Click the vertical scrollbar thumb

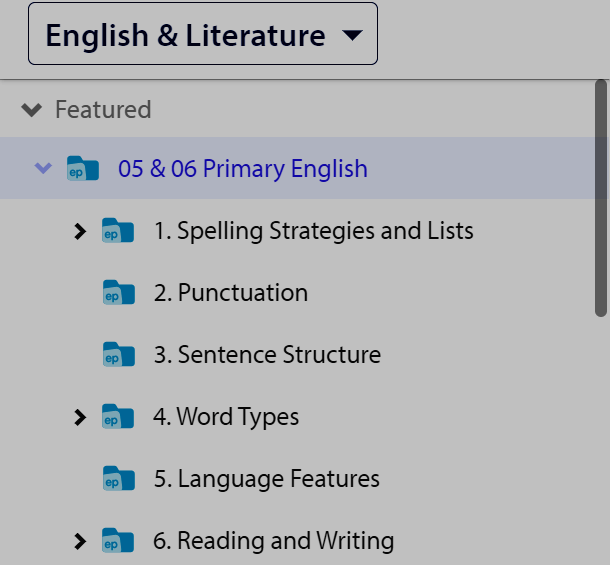click(x=601, y=198)
